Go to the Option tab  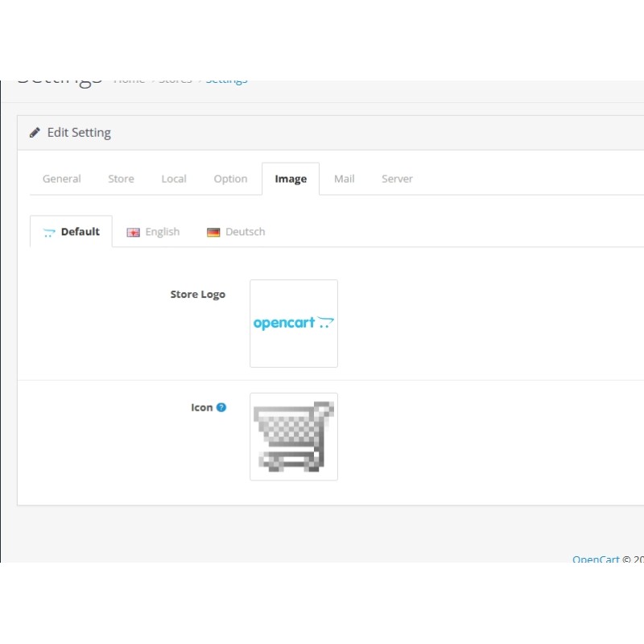230,179
